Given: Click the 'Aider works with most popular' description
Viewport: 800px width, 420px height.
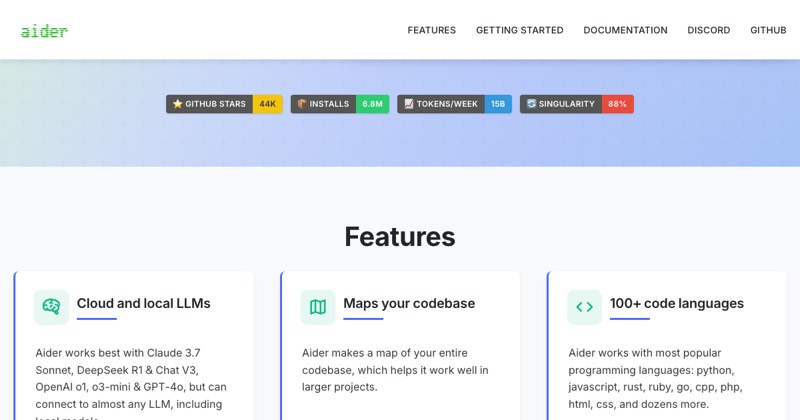Looking at the screenshot, I should [655, 378].
